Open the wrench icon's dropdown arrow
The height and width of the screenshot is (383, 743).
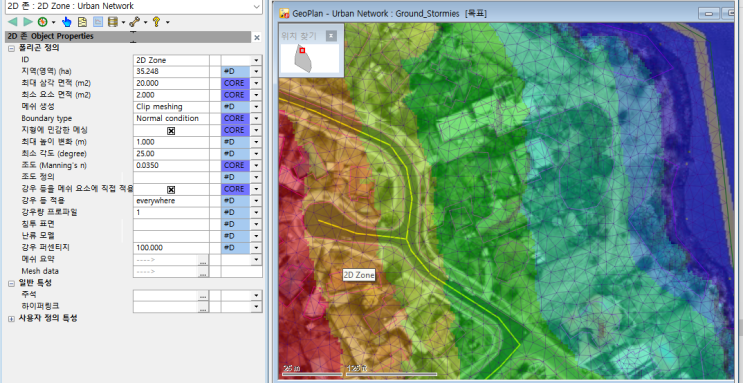[145, 22]
